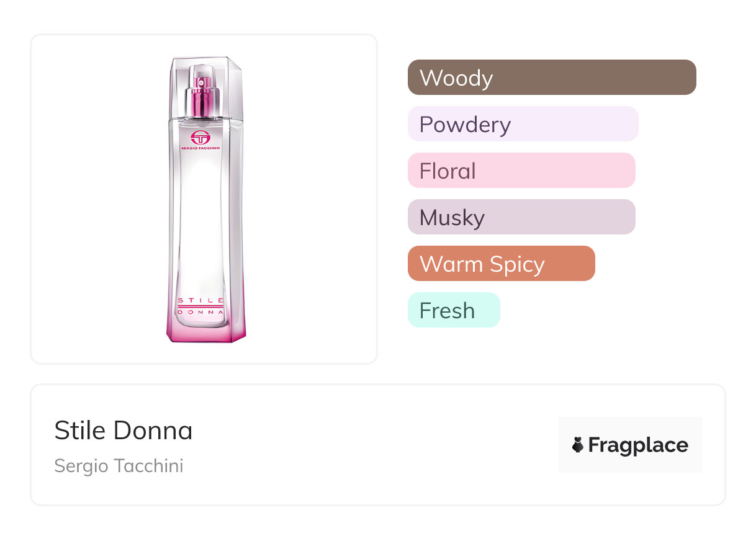Open the Stile Donna perfume title
Viewport: 756px width, 536px height.
tap(124, 431)
